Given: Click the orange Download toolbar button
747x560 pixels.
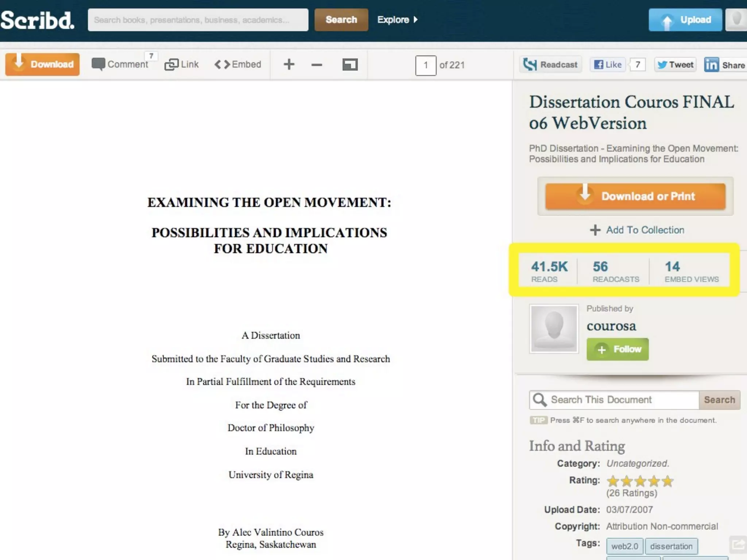Looking at the screenshot, I should pos(42,65).
